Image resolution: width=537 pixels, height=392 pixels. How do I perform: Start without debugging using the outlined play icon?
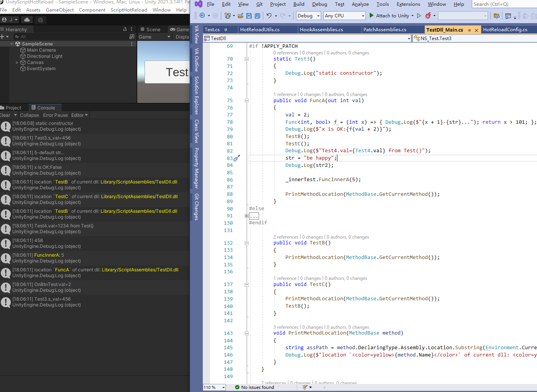pyautogui.click(x=419, y=16)
